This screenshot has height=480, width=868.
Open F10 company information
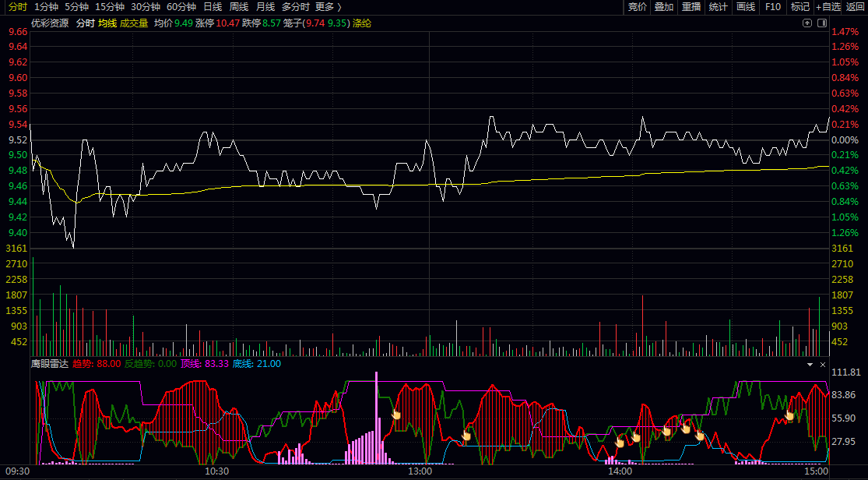[x=773, y=7]
